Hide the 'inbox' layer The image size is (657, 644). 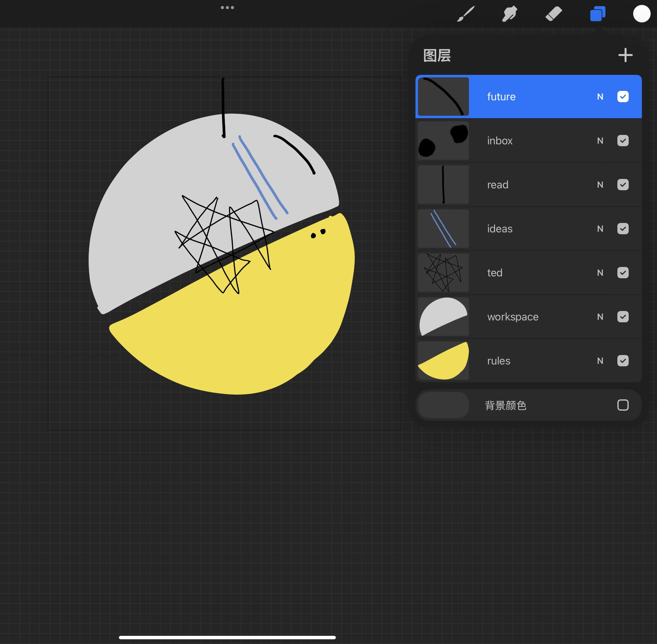[x=623, y=141]
